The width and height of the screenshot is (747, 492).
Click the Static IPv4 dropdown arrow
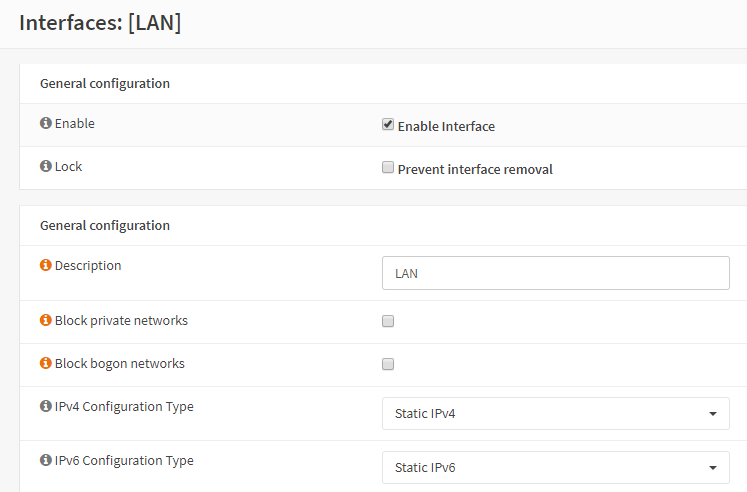pyautogui.click(x=712, y=413)
